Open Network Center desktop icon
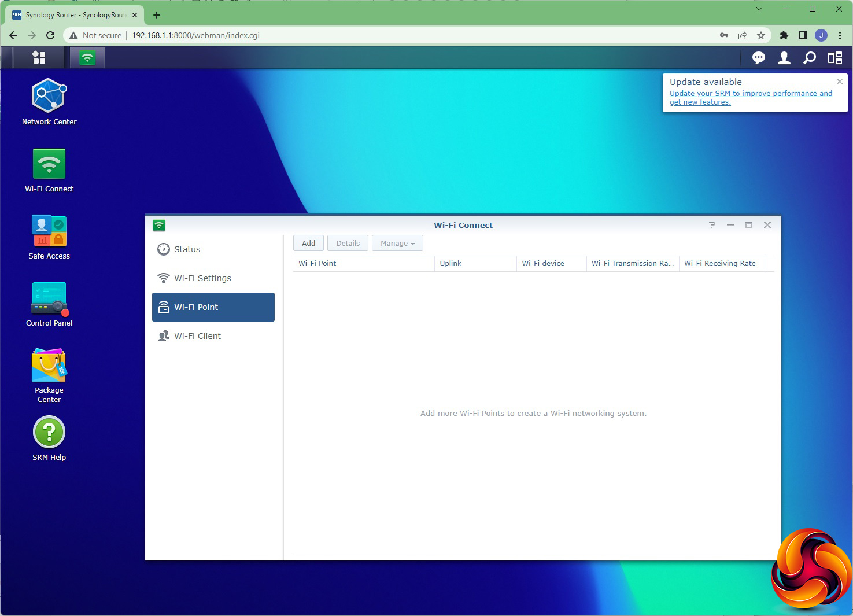Image resolution: width=853 pixels, height=616 pixels. [49, 102]
